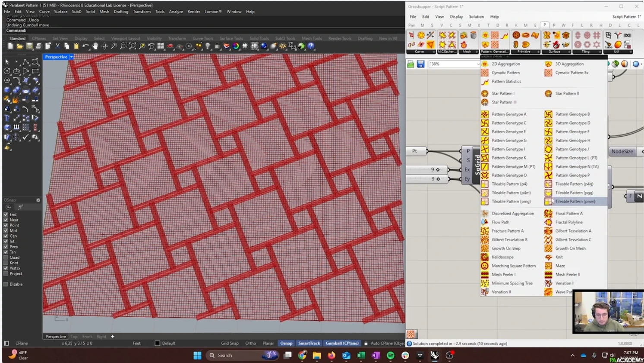644x363 pixels.
Task: Click the torus icon in Primitive panel
Action: [x=525, y=35]
